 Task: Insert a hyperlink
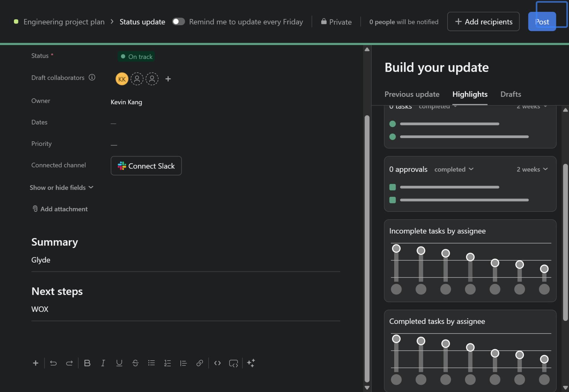199,363
